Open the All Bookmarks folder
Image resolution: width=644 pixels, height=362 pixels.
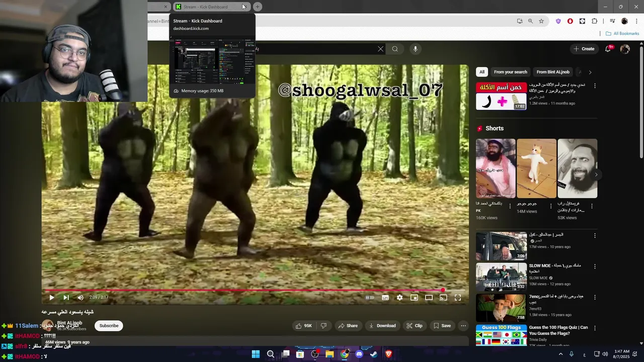[622, 34]
